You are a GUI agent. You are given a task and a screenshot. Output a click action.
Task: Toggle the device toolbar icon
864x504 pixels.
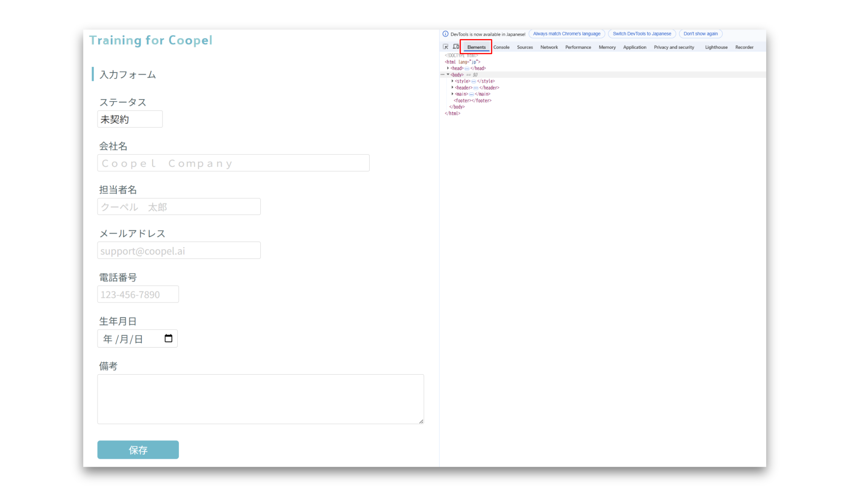click(456, 47)
